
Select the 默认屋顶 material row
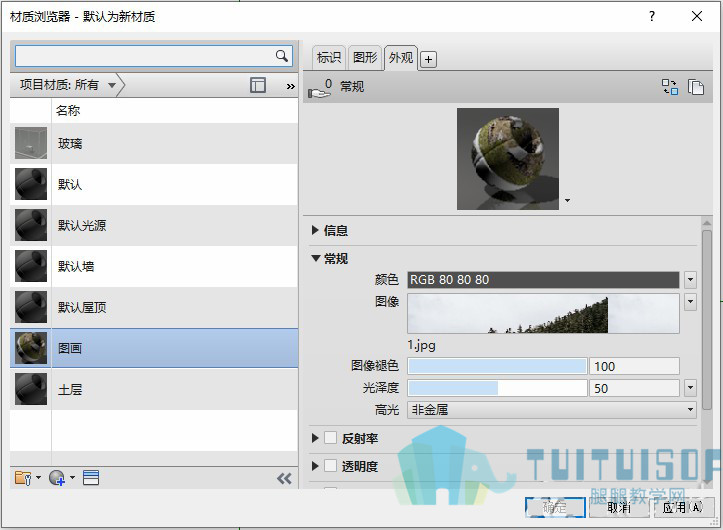[154, 307]
